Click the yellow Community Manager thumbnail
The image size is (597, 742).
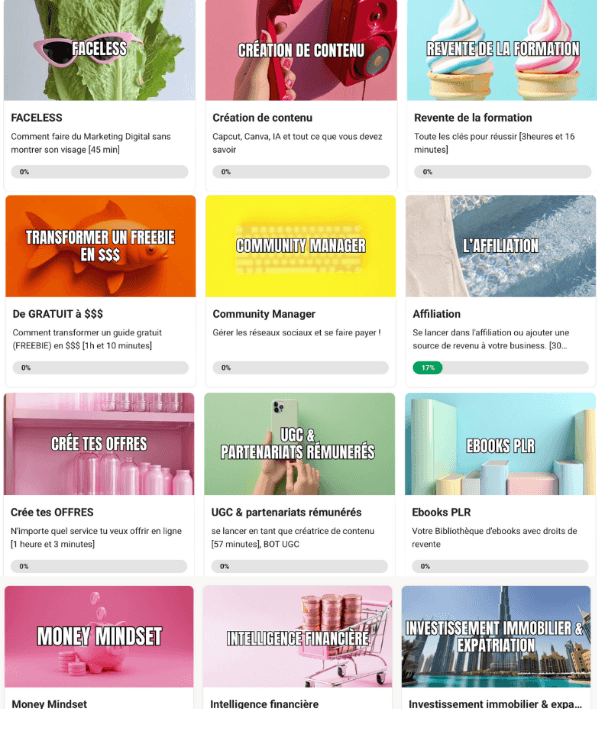[300, 246]
